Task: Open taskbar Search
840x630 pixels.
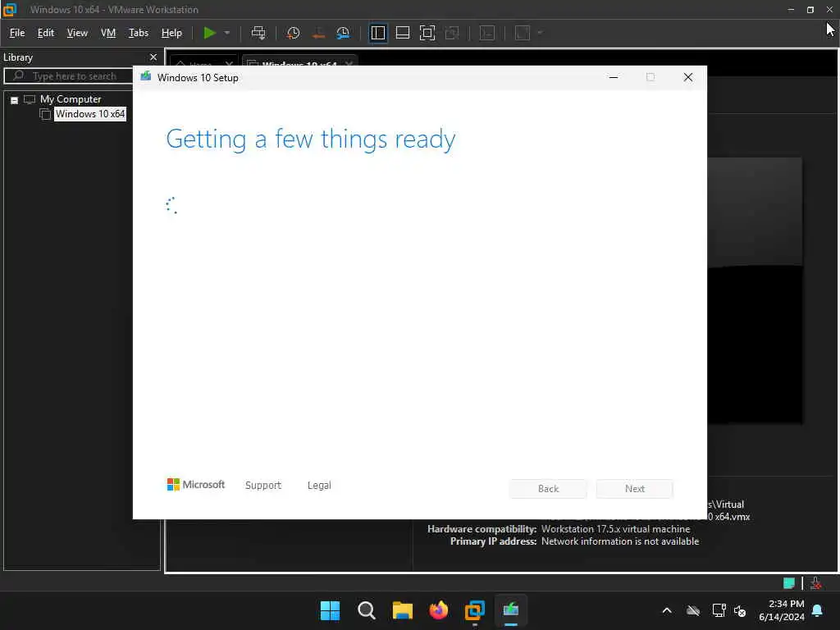Action: 367,610
